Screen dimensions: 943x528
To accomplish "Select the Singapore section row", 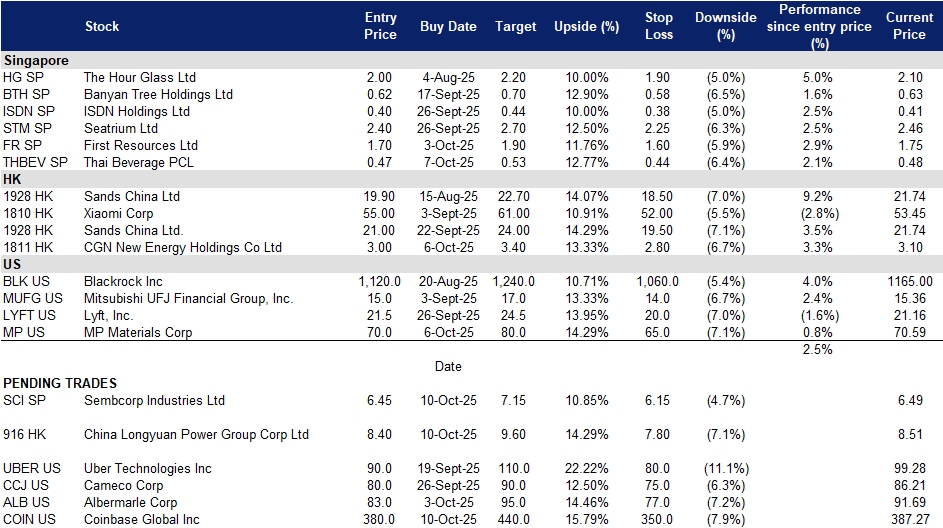I will [472, 60].
